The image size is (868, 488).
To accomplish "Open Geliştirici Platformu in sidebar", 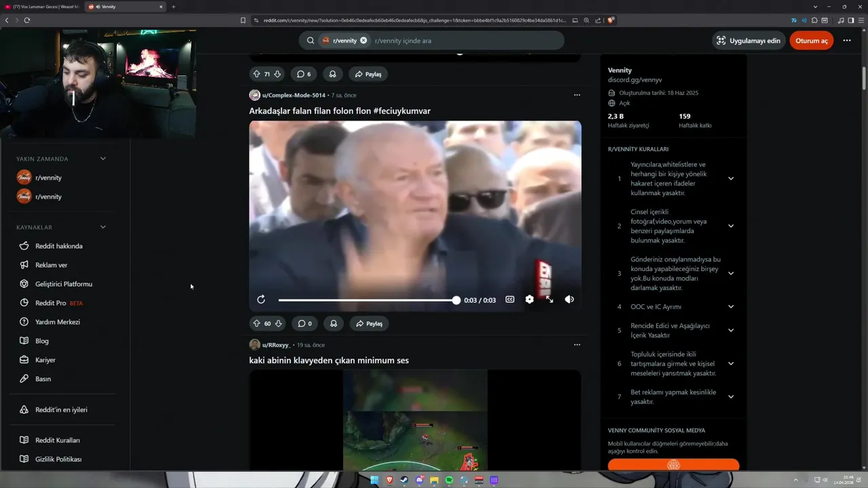I will [65, 284].
